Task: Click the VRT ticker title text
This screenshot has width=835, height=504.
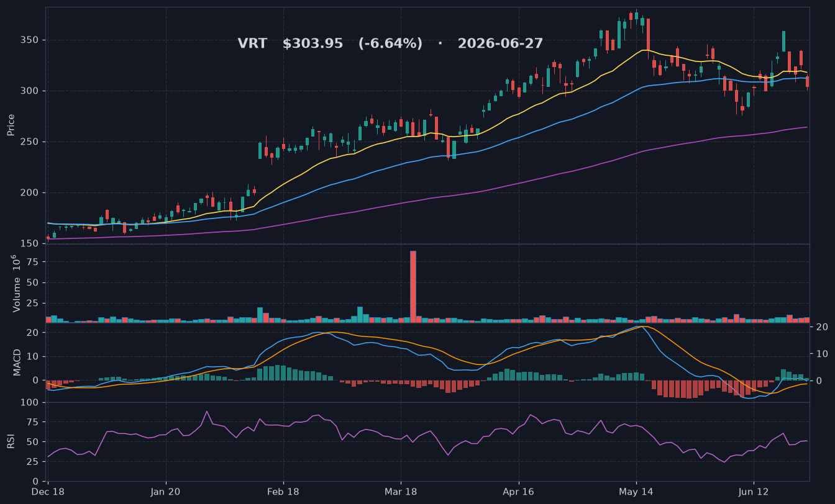Action: (x=252, y=44)
